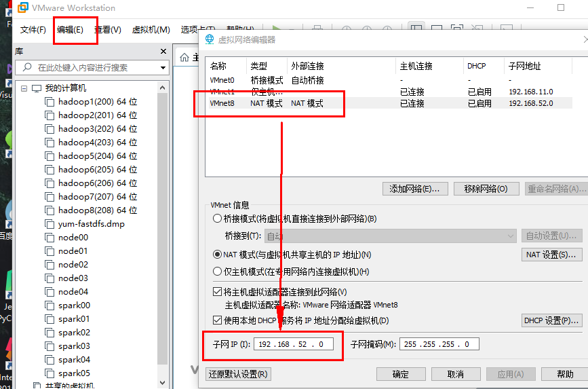Click the VM icon beside node02
The height and width of the screenshot is (389, 588).
[50, 265]
